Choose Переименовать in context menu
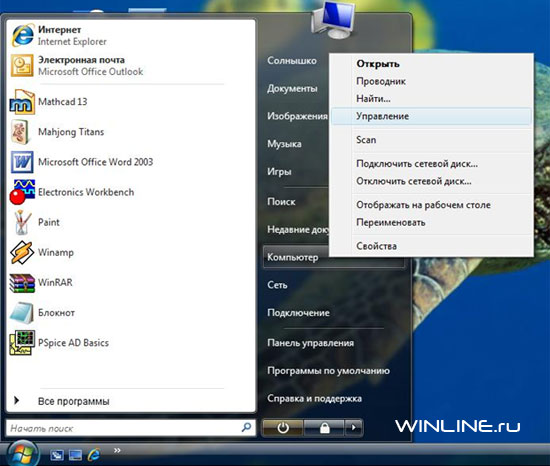The width and height of the screenshot is (550, 466). (x=431, y=223)
